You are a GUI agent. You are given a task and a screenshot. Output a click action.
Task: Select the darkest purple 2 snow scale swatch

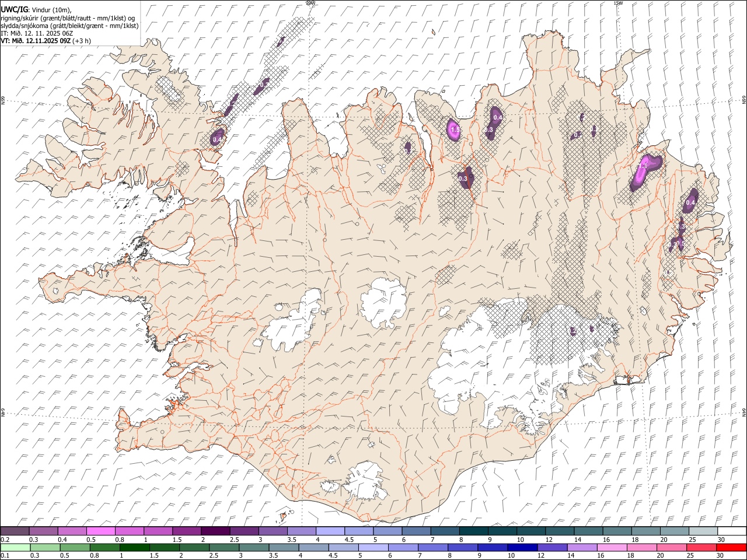coord(215,531)
